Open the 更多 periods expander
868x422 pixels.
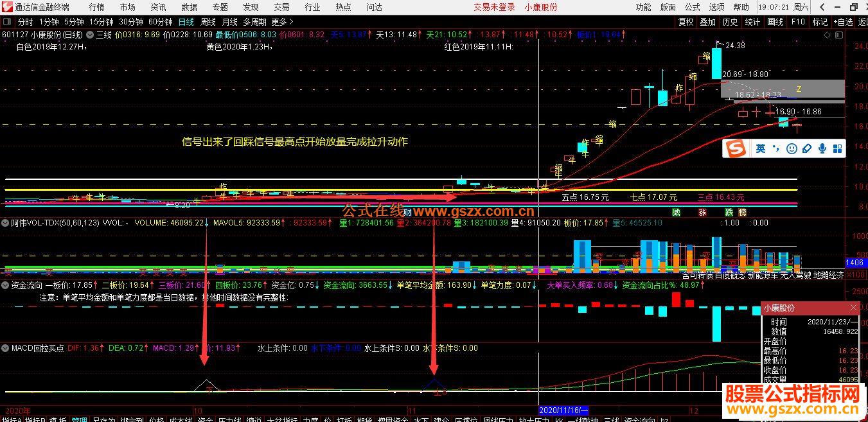click(x=283, y=21)
